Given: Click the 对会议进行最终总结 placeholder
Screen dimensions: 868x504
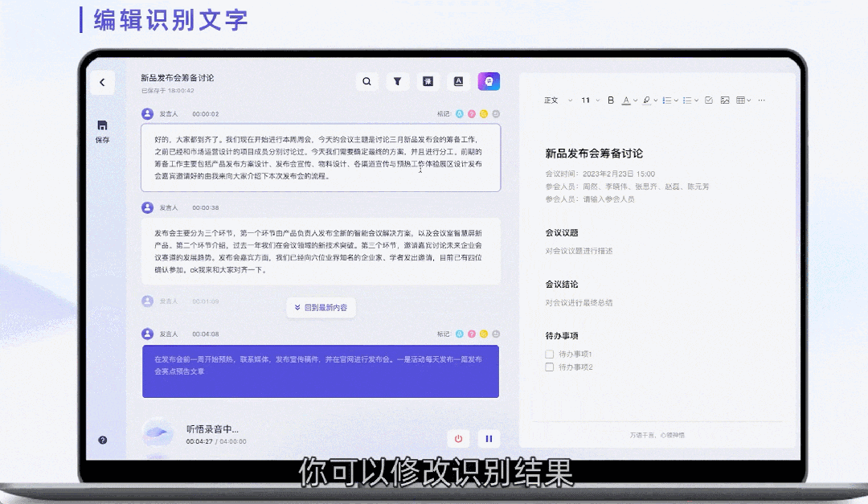Looking at the screenshot, I should (579, 303).
